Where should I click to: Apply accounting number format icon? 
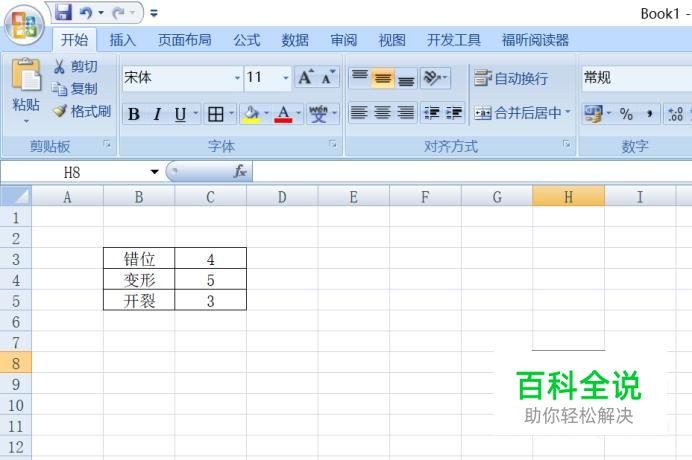[593, 114]
